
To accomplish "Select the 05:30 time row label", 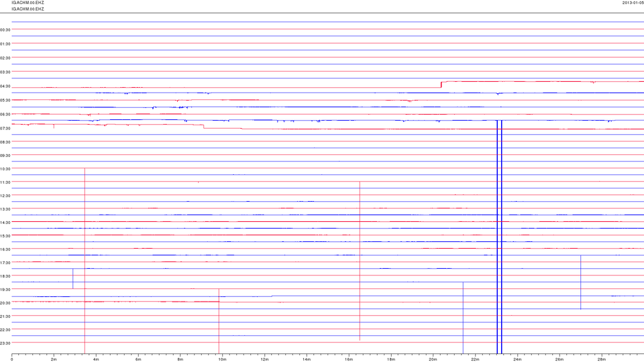I will [5, 100].
